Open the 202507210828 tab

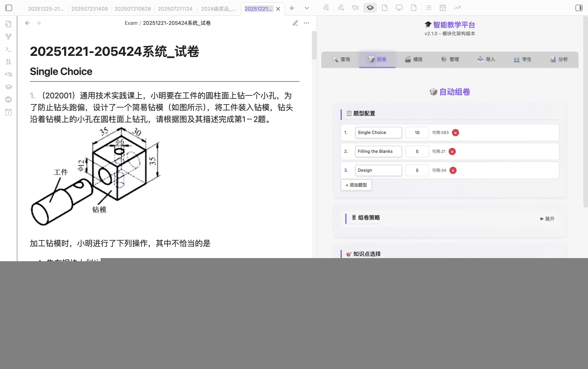(133, 8)
